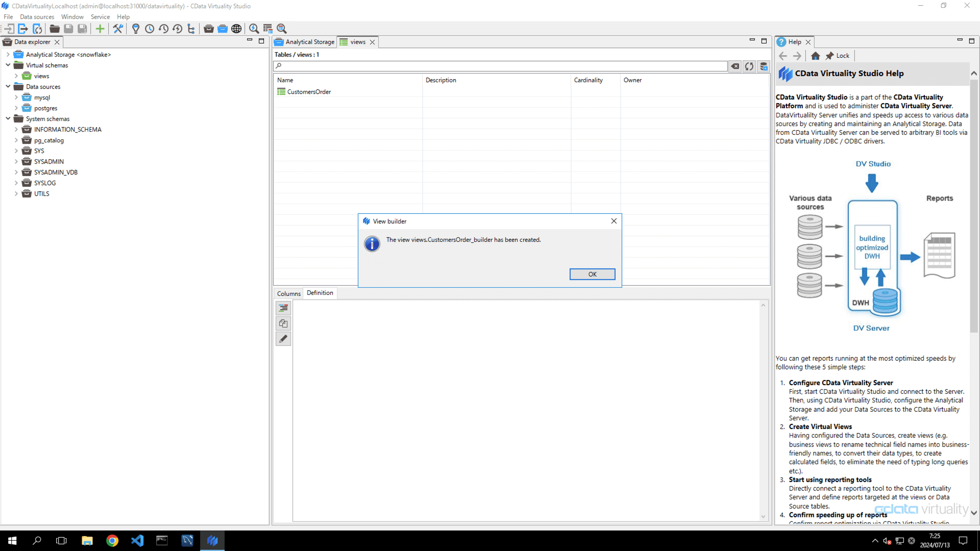Navigate to Help home page icon
This screenshot has width=980, height=551.
pos(816,56)
